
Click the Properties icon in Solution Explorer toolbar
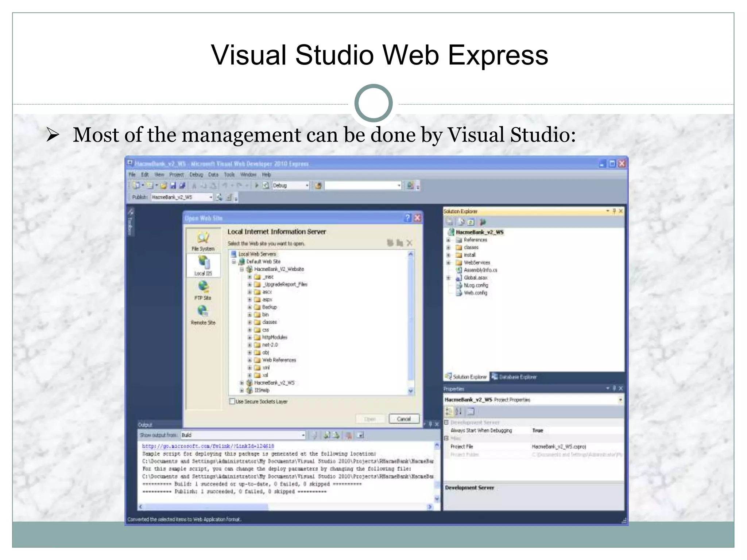[x=450, y=222]
